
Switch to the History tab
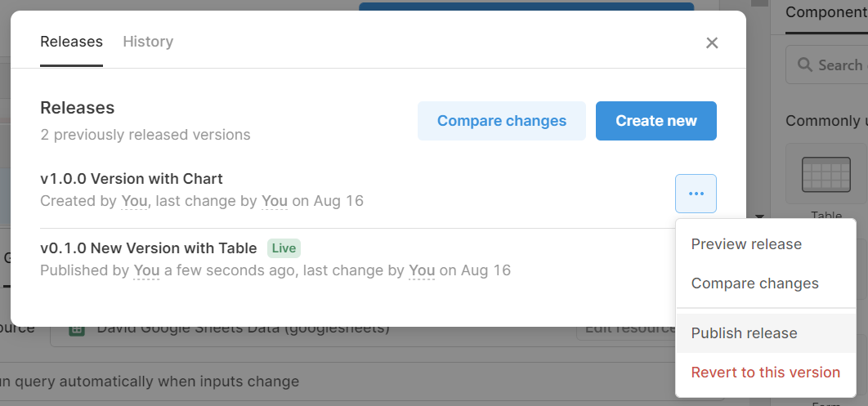148,42
